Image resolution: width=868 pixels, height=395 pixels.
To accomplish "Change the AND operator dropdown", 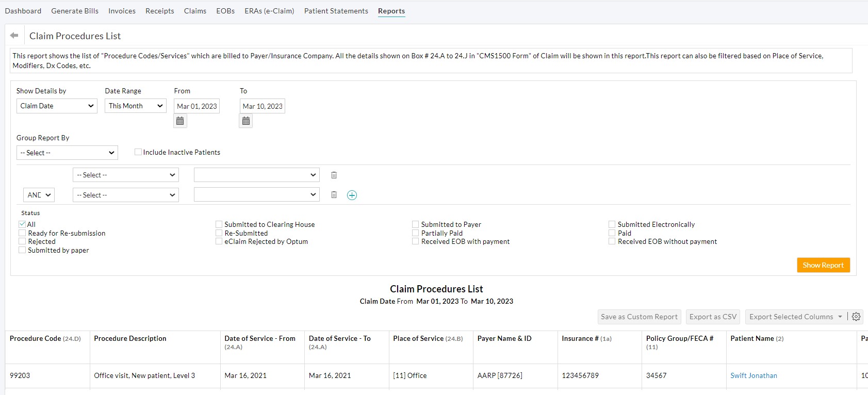I will (39, 195).
